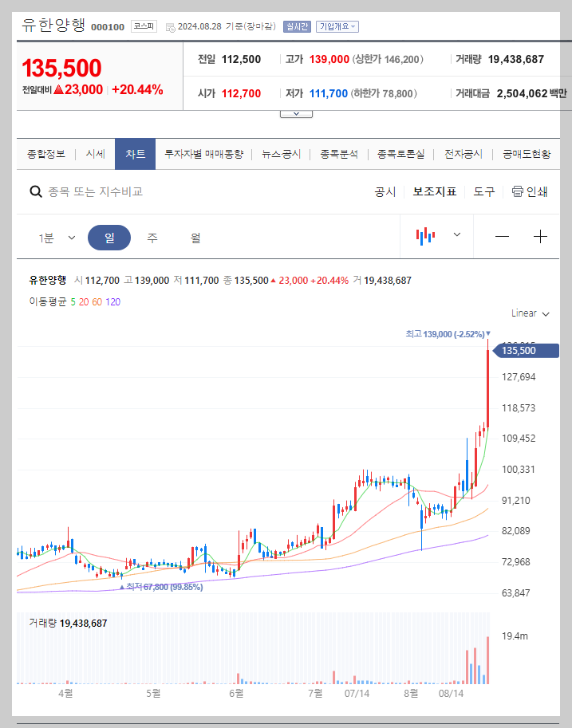The width and height of the screenshot is (572, 728).
Task: Switch chart period to 주 weekly view
Action: pos(152,236)
